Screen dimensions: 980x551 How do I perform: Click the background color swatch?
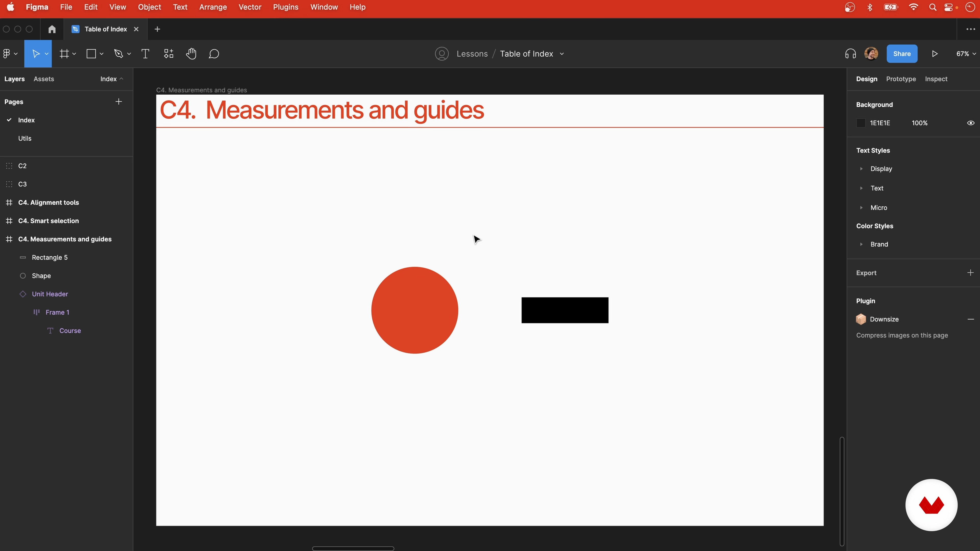861,123
